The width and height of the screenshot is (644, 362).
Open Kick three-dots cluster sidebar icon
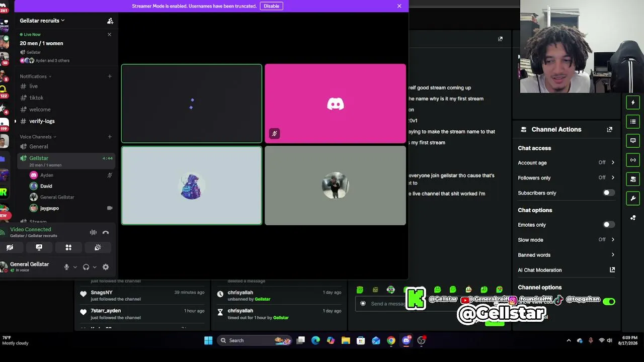pos(633,218)
